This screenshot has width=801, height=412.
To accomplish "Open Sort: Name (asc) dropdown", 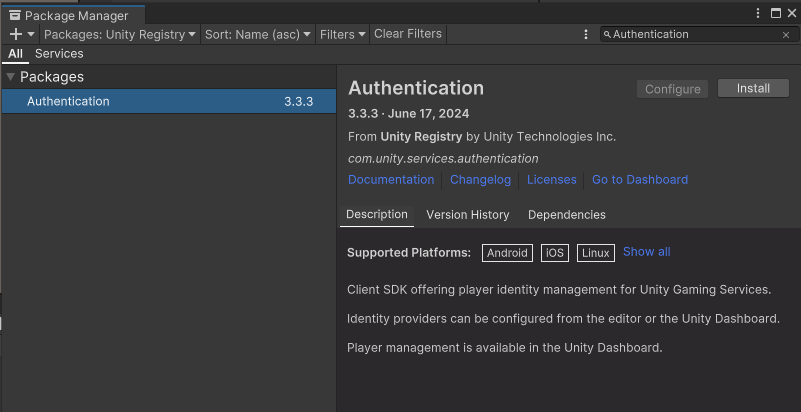I will click(258, 34).
